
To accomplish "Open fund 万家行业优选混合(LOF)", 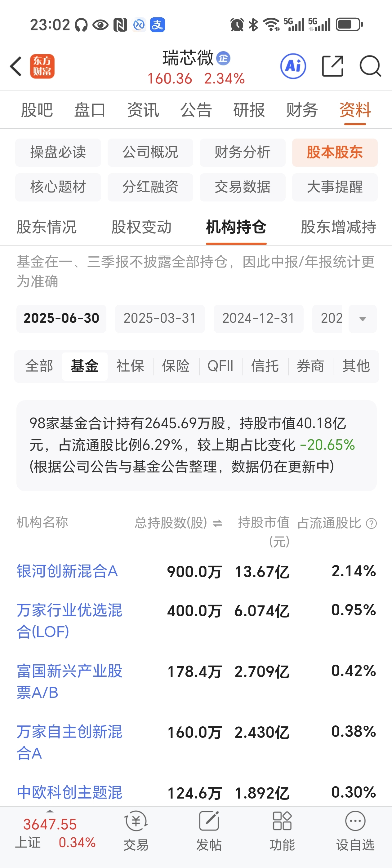I will pos(69,621).
